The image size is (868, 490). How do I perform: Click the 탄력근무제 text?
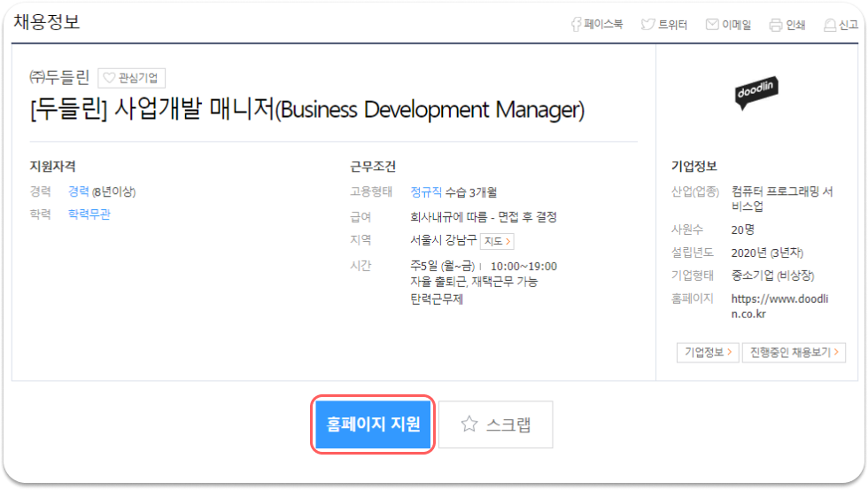[436, 299]
